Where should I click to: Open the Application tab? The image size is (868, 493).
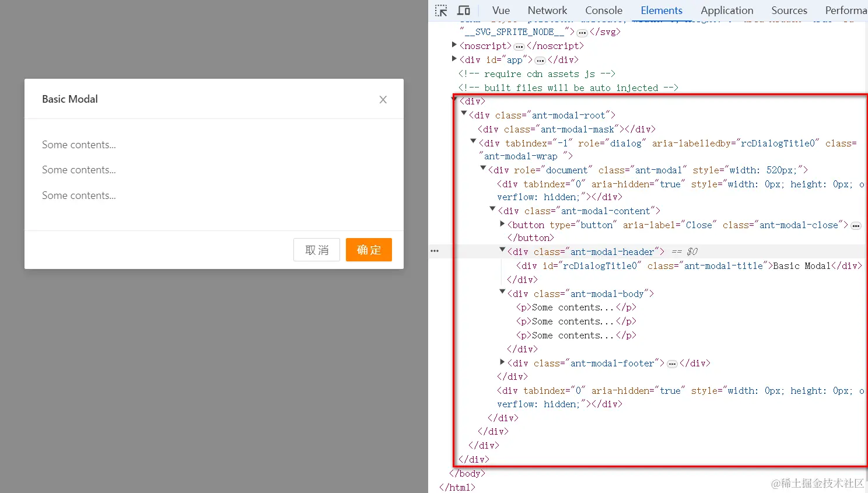[727, 11]
